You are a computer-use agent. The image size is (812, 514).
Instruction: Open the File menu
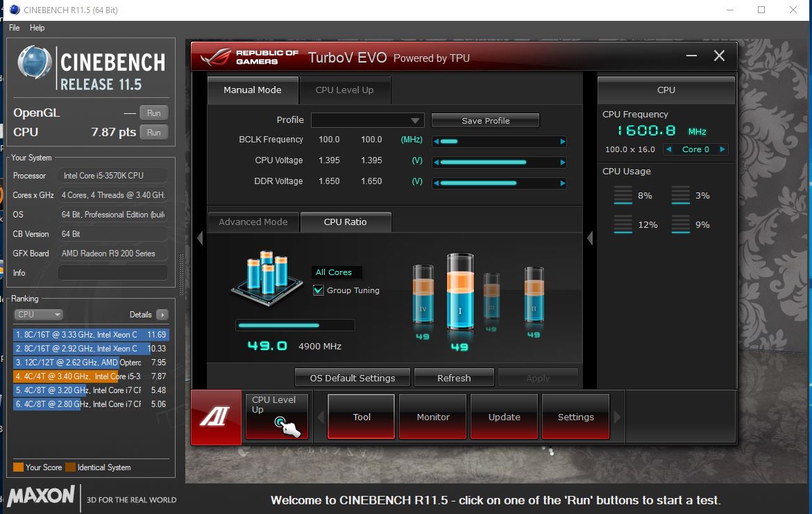(15, 28)
